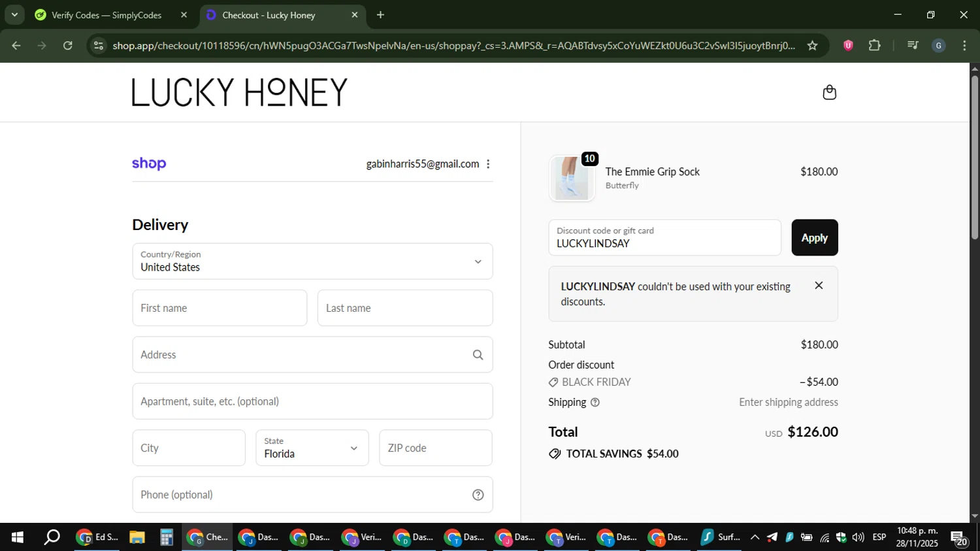This screenshot has width=980, height=551.
Task: Expand the Country/Region dropdown
Action: point(312,261)
